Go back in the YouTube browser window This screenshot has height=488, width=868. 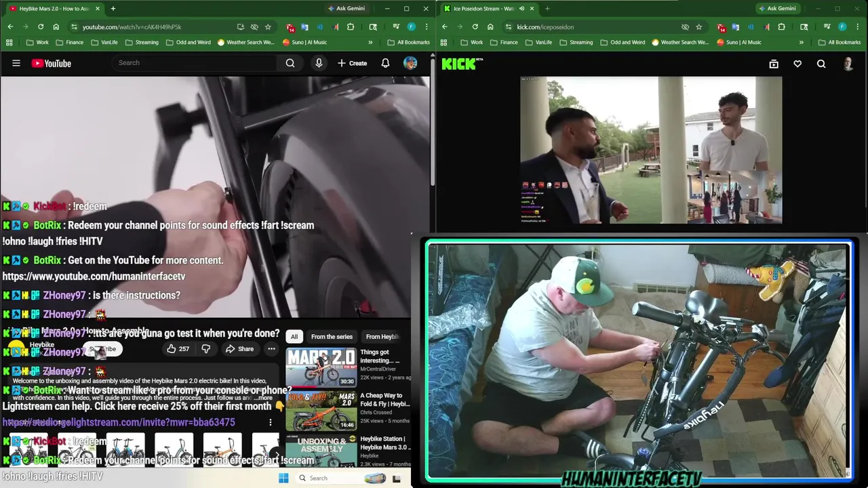pyautogui.click(x=10, y=26)
